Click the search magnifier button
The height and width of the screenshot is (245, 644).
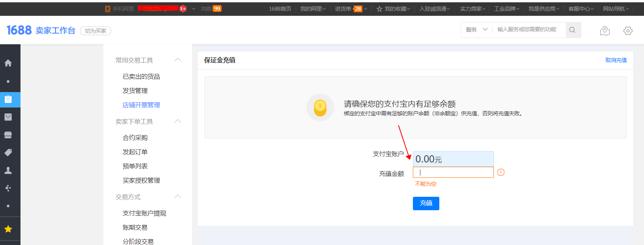click(573, 30)
